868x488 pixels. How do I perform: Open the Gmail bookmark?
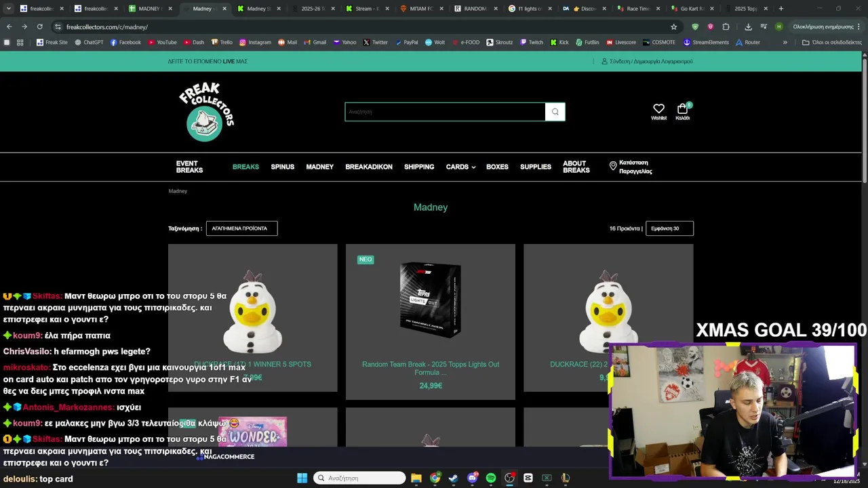(x=315, y=42)
